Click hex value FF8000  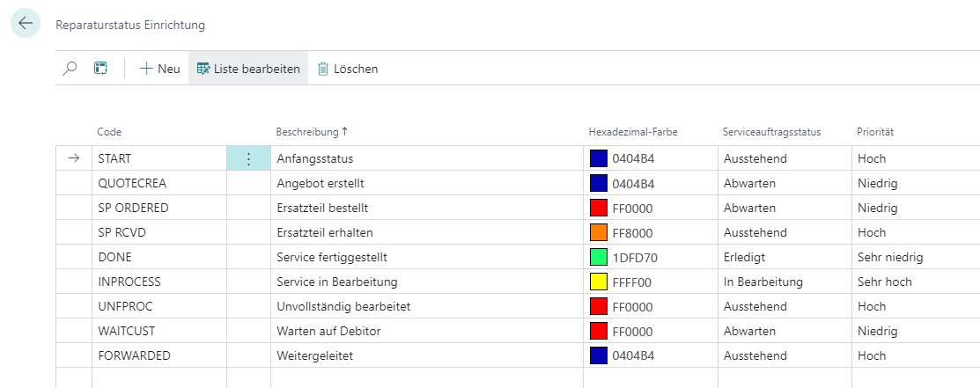pos(632,233)
